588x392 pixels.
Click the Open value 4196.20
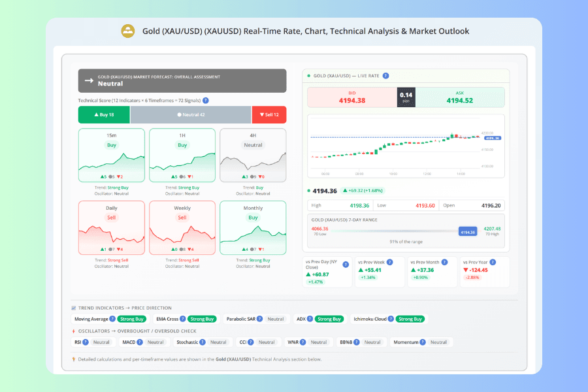491,206
